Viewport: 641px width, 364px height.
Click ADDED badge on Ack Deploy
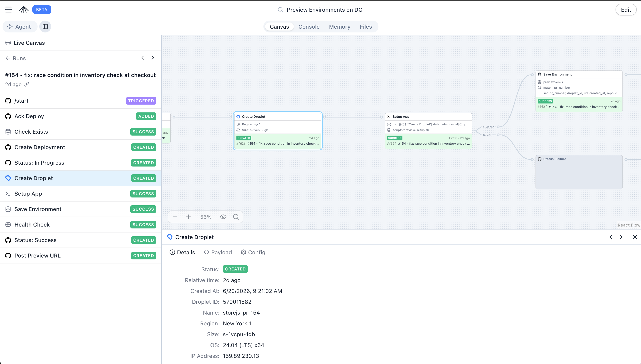[x=146, y=116]
